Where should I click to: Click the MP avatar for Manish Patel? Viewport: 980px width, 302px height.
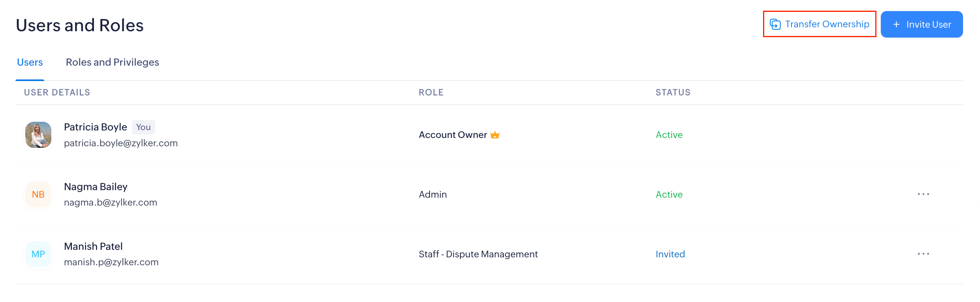[38, 254]
